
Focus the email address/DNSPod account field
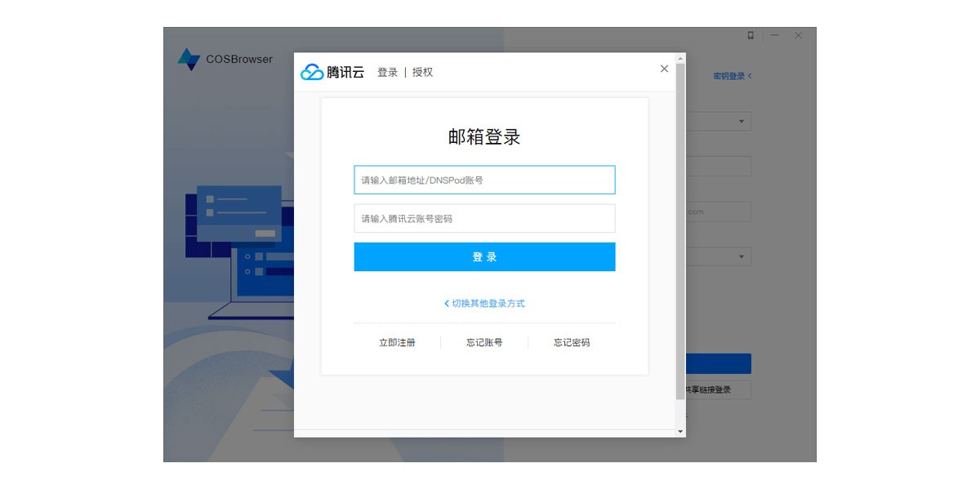[484, 180]
